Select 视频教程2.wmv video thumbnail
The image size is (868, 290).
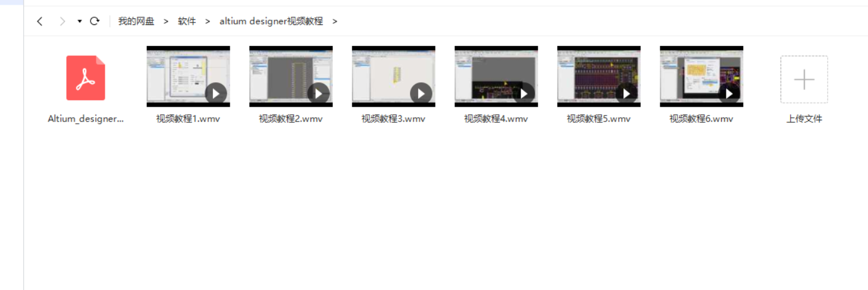291,76
